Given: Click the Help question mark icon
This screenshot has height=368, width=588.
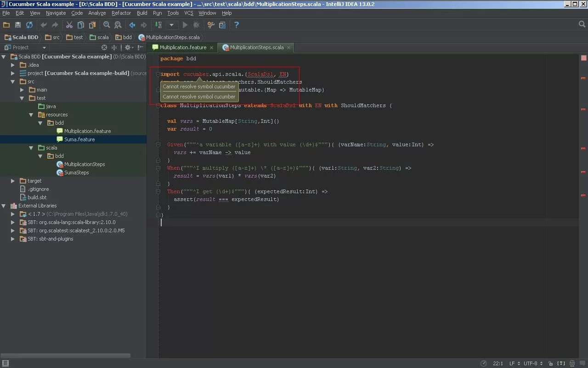Looking at the screenshot, I should click(237, 25).
